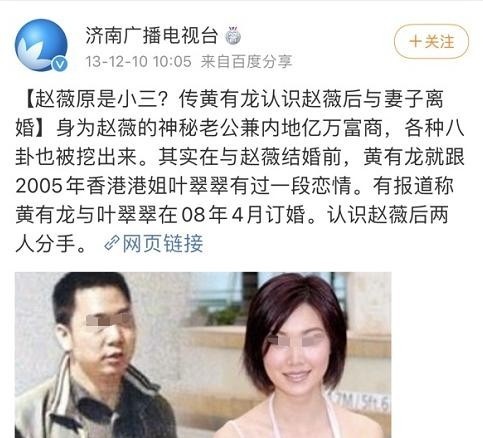Click the closing words 人分手
The width and height of the screenshot is (483, 438).
(45, 243)
